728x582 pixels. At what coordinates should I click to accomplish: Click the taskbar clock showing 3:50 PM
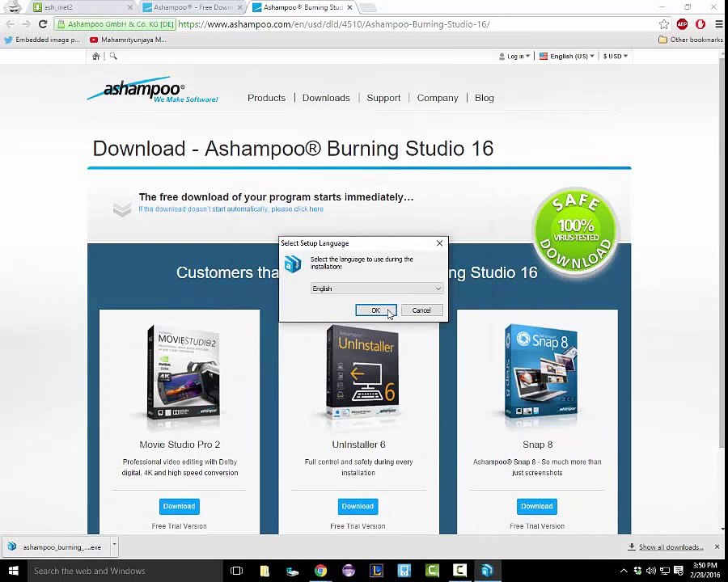[705, 571]
